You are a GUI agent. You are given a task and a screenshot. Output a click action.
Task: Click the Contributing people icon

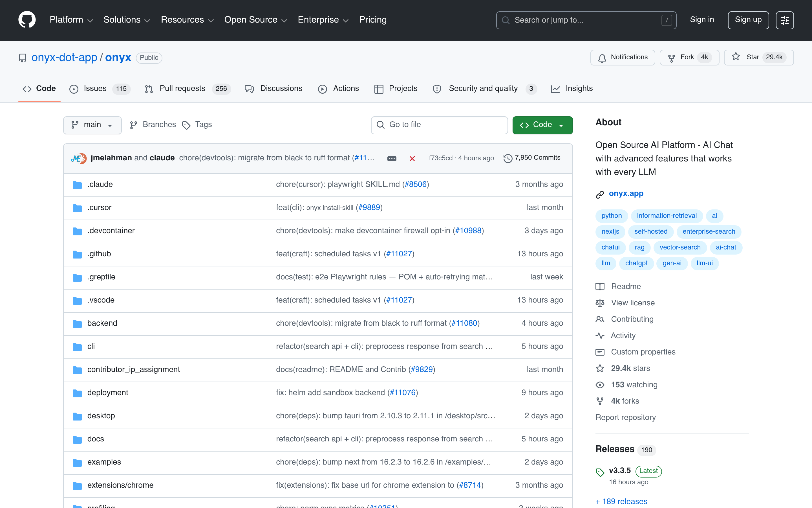coord(600,319)
